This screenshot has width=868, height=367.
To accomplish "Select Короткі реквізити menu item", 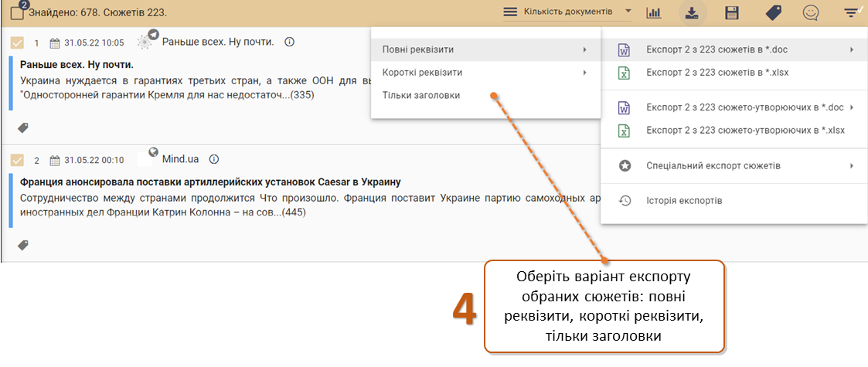I will click(485, 73).
